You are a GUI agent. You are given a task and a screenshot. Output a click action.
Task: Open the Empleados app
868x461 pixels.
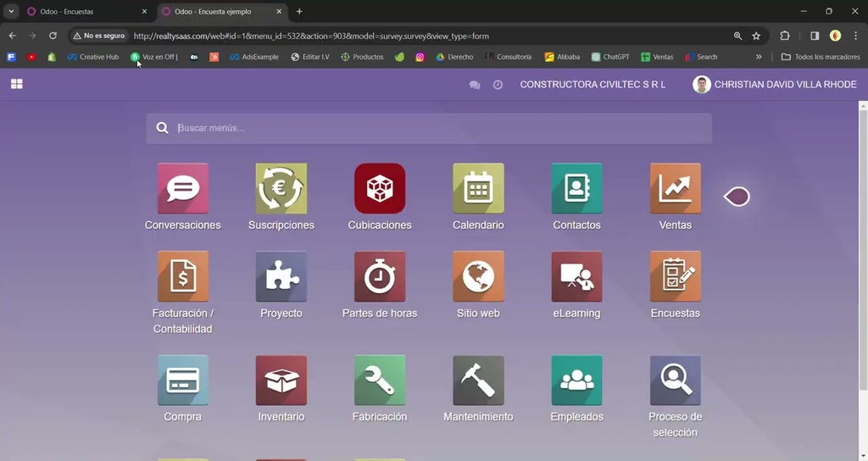576,380
